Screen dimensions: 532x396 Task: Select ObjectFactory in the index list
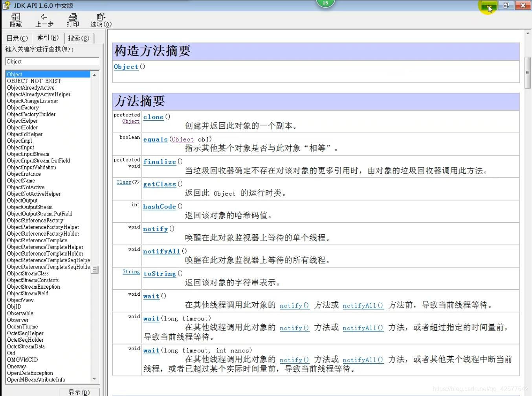(23, 107)
